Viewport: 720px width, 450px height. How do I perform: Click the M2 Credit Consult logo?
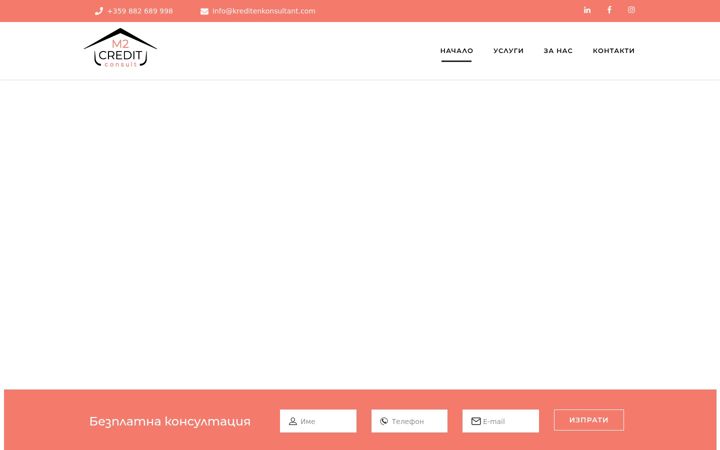(x=120, y=48)
